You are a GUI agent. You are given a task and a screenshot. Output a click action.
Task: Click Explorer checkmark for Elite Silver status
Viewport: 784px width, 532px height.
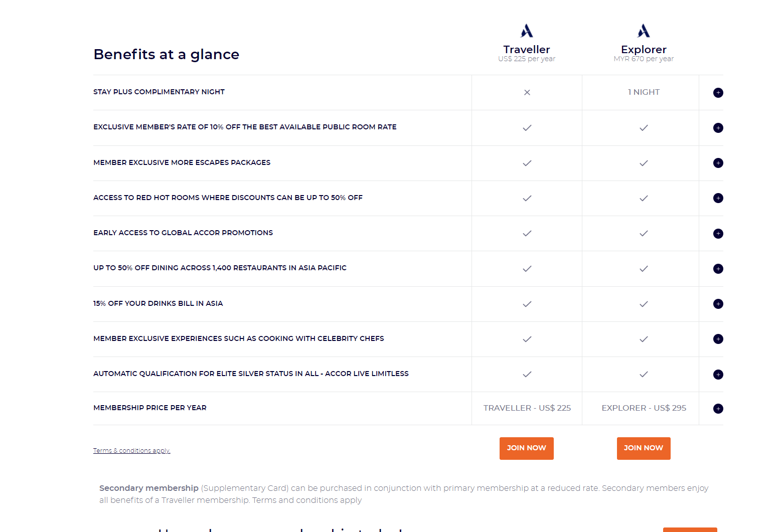(x=644, y=374)
